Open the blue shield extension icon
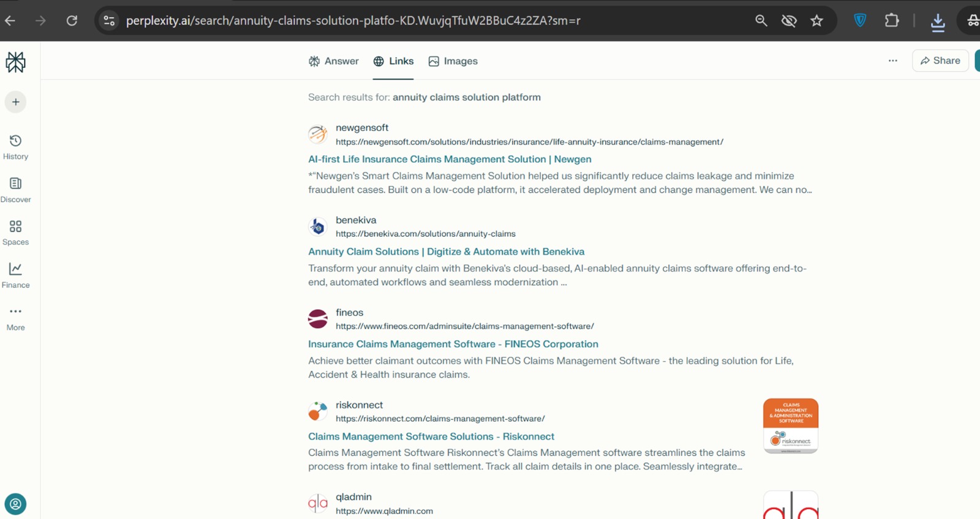 tap(861, 21)
